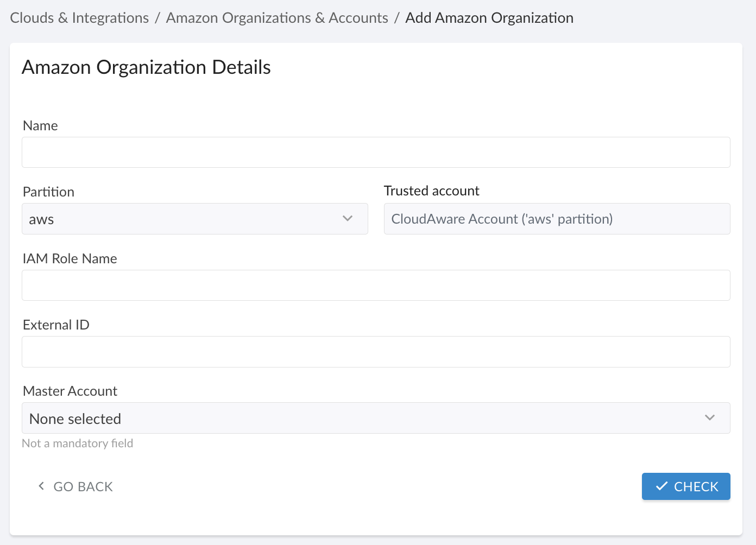The width and height of the screenshot is (756, 545).
Task: Click the 'Master Account' label text
Action: 70,391
